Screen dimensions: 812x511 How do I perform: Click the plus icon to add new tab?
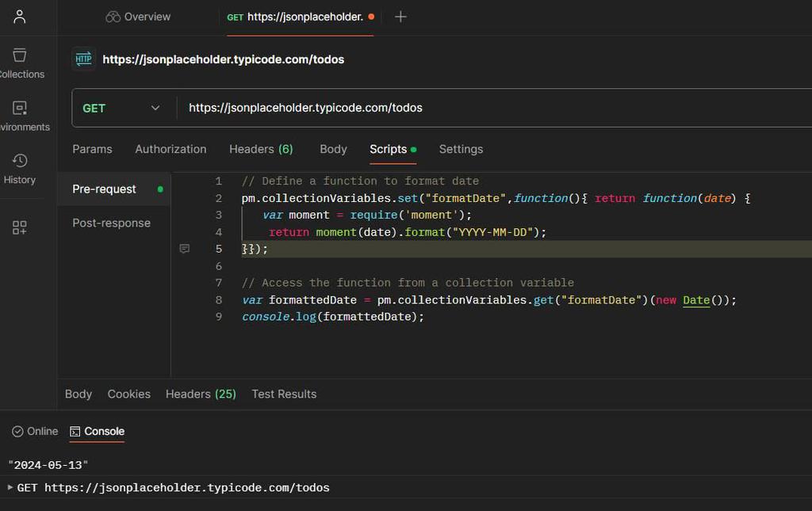400,17
